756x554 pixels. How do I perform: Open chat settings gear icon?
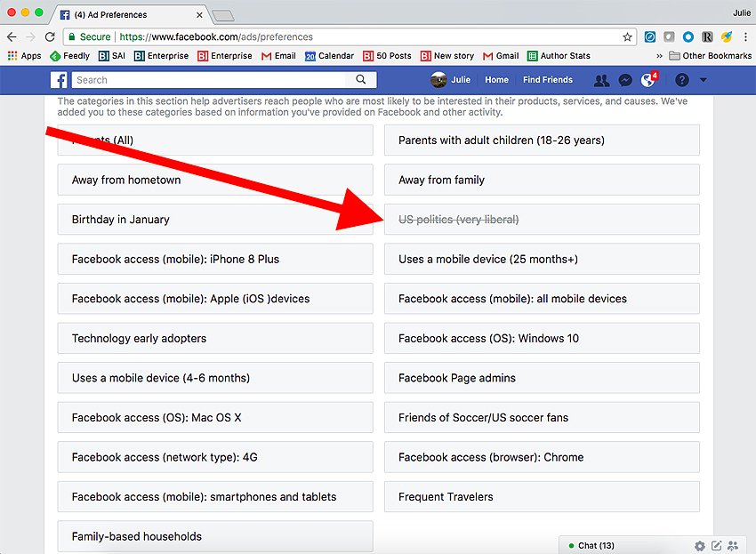700,546
